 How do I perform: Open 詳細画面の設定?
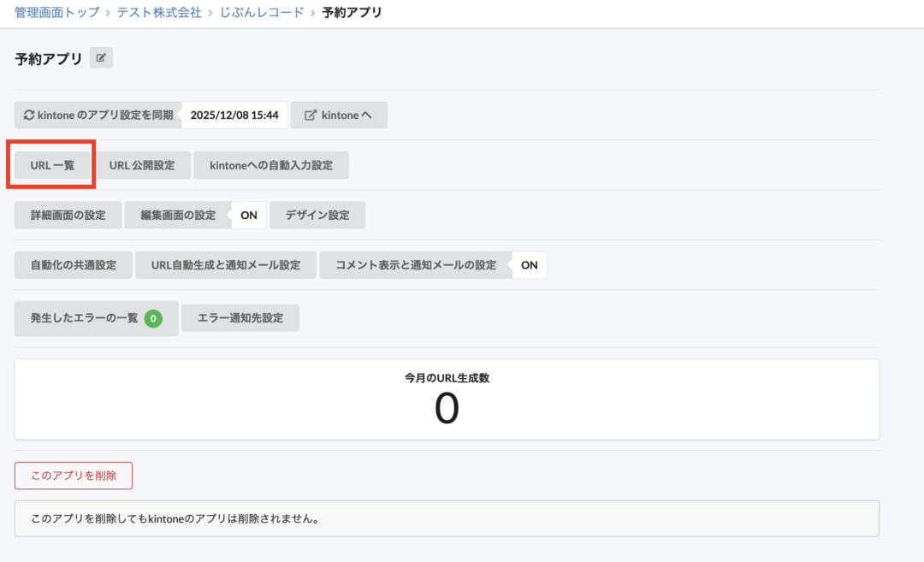[x=68, y=215]
